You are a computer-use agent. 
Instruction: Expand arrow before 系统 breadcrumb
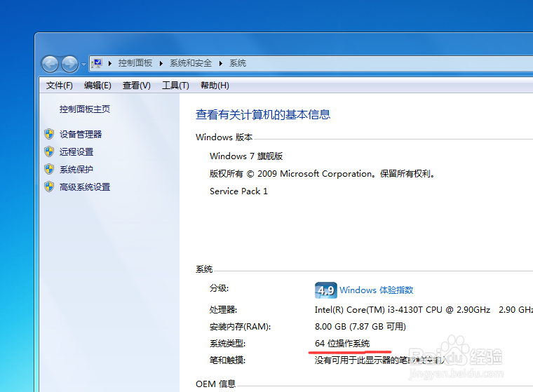point(221,63)
